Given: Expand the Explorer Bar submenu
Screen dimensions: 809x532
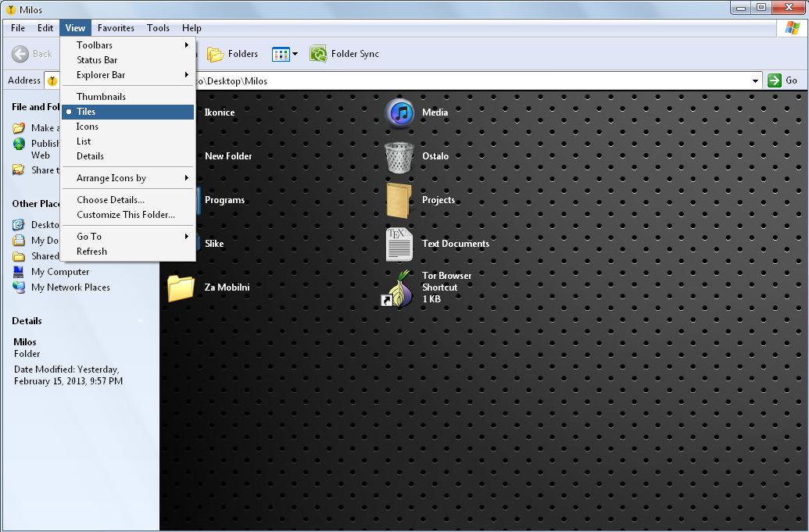Looking at the screenshot, I should (127, 75).
